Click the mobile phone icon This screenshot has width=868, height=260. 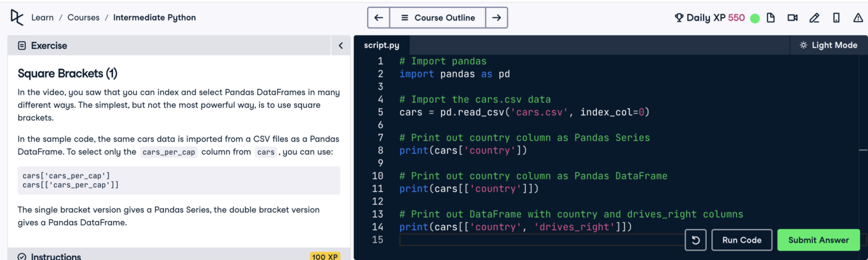point(836,18)
